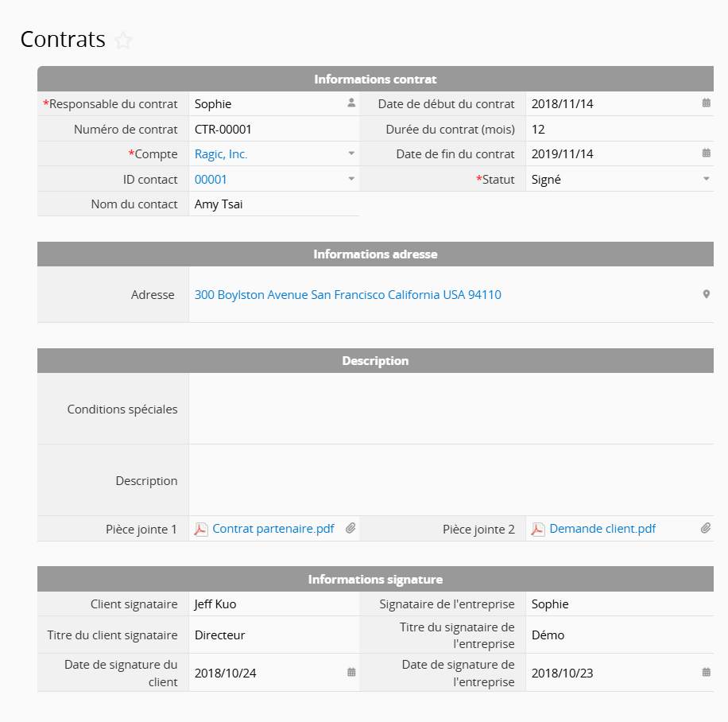Expand the Compte dropdown arrow

tap(351, 154)
